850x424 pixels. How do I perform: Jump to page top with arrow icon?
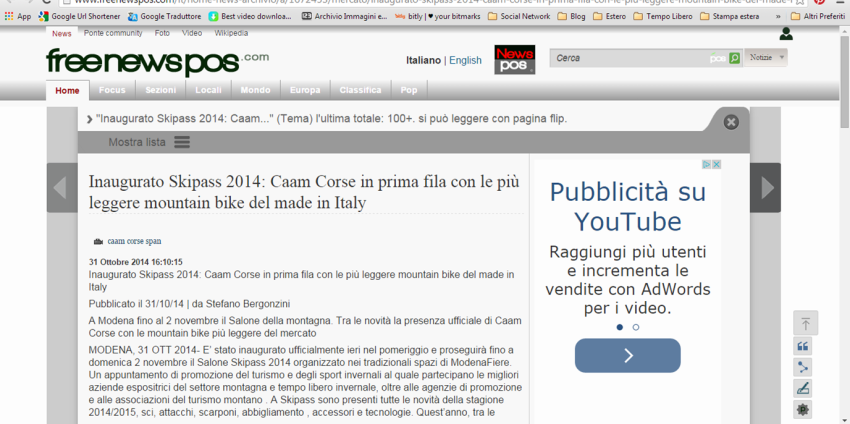click(805, 323)
